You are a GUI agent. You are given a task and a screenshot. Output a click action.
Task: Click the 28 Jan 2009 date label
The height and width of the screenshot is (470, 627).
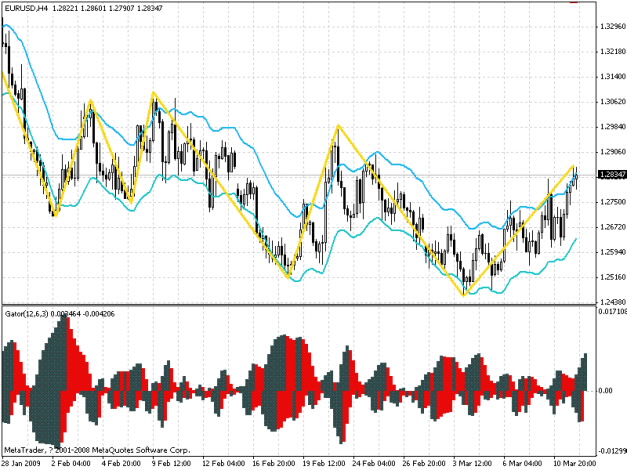pos(21,463)
